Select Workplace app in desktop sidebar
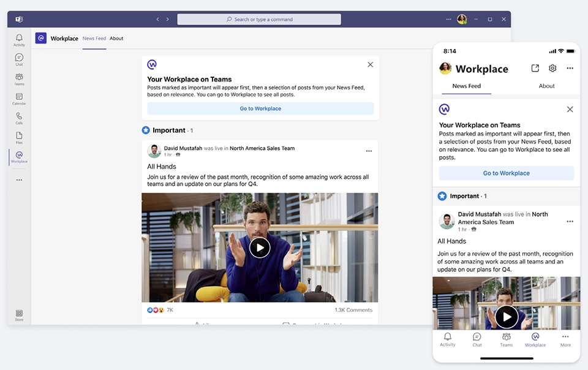The width and height of the screenshot is (588, 370). coord(19,157)
